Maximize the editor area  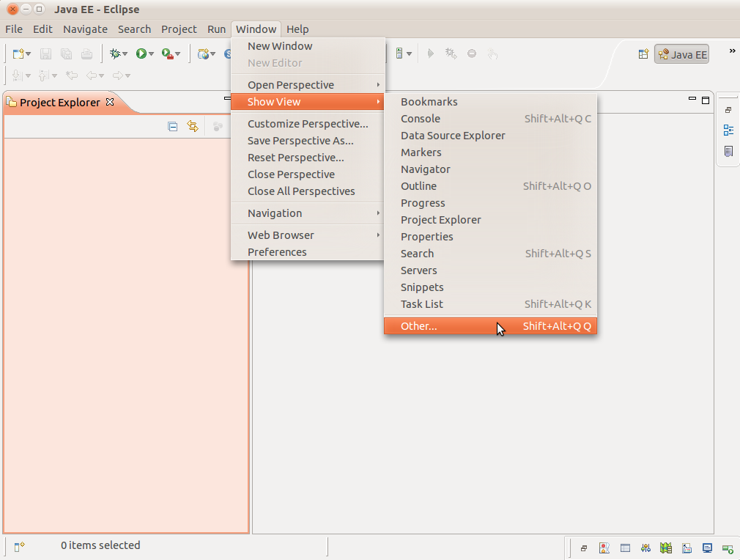click(706, 100)
